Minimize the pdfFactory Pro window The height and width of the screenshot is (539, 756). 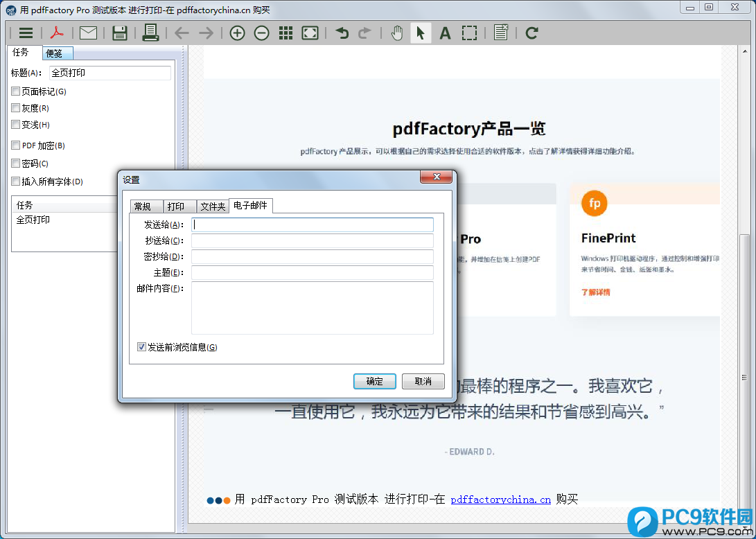(x=690, y=7)
